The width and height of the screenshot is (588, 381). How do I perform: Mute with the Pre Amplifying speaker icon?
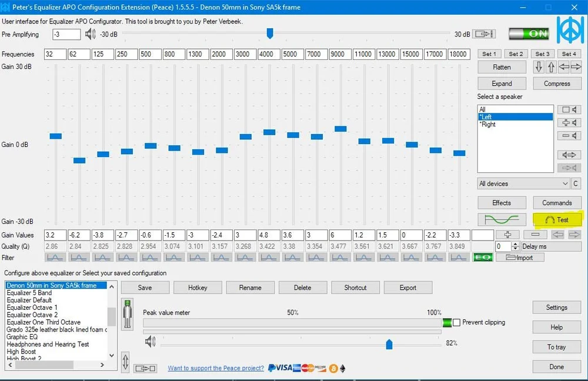pos(90,34)
